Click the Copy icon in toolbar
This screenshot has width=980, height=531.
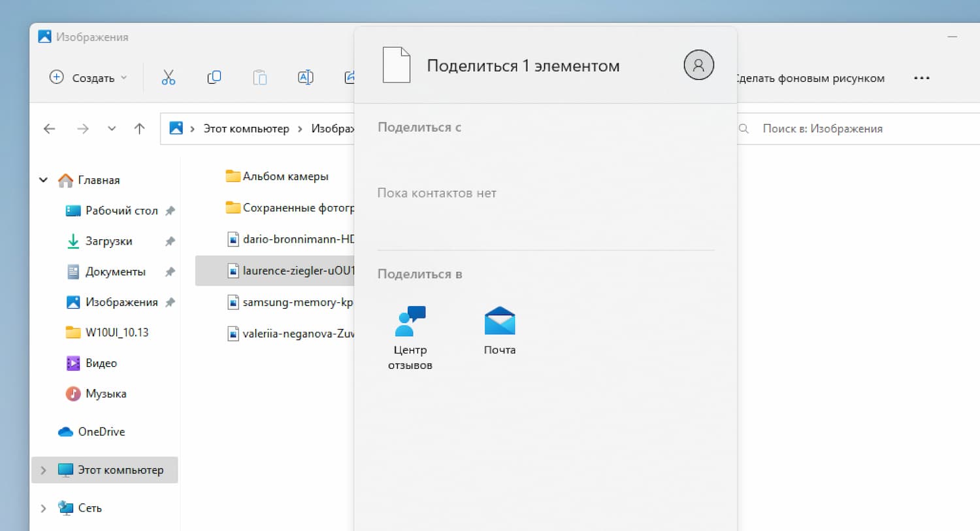[x=214, y=78]
